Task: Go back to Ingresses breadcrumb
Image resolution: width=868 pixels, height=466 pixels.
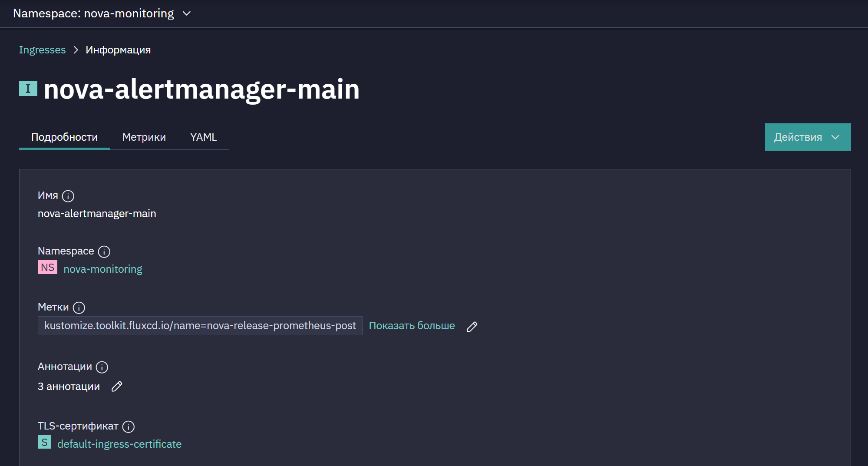Action: (x=42, y=50)
